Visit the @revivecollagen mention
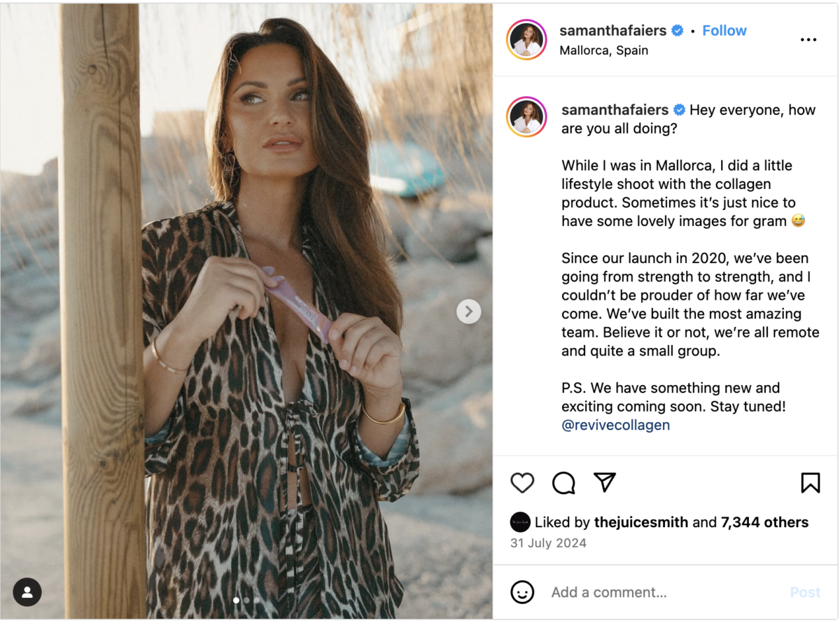The height and width of the screenshot is (623, 840). [x=615, y=425]
